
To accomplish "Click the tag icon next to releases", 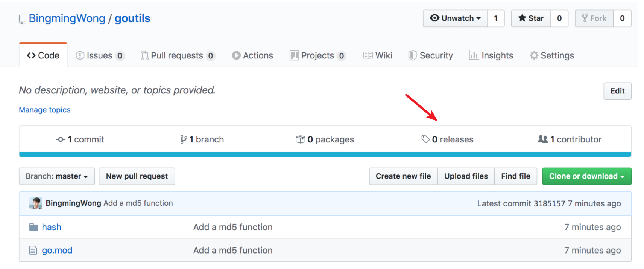I will pos(425,139).
